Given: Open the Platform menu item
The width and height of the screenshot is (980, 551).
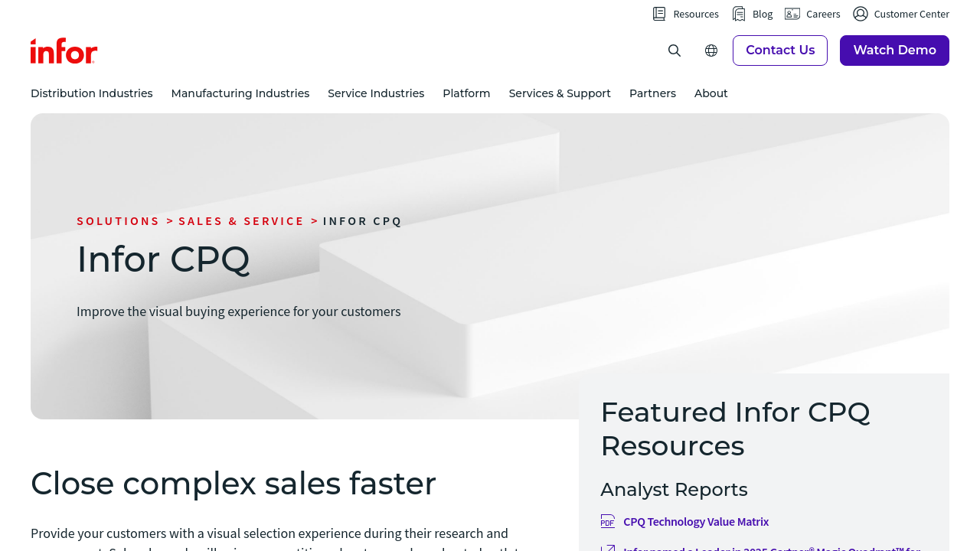Looking at the screenshot, I should pos(466,93).
